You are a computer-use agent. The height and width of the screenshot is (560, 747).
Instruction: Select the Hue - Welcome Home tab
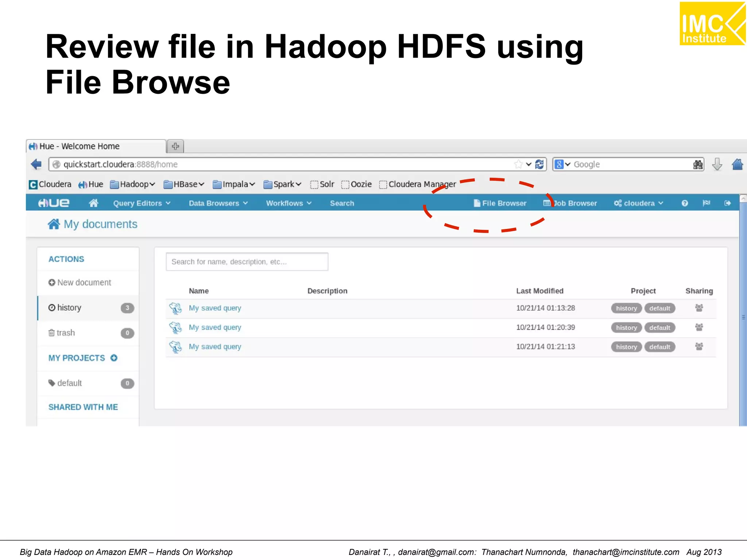tap(96, 146)
